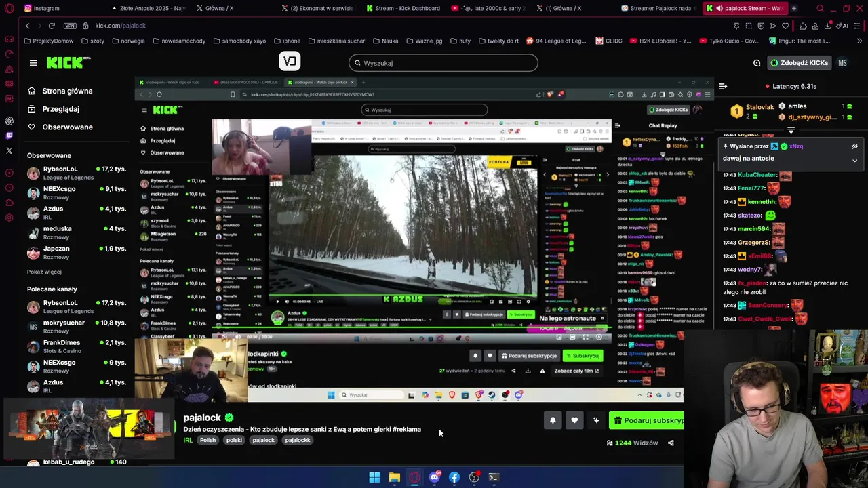Viewport: 868px width, 488px height.
Task: Hide the pinned chat message with eye icon
Action: [x=854, y=146]
